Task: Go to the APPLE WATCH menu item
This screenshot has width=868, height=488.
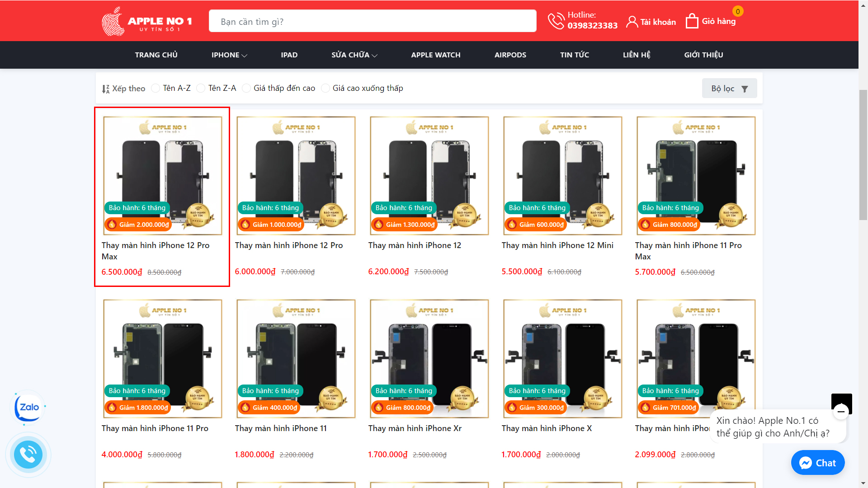Action: pyautogui.click(x=435, y=55)
